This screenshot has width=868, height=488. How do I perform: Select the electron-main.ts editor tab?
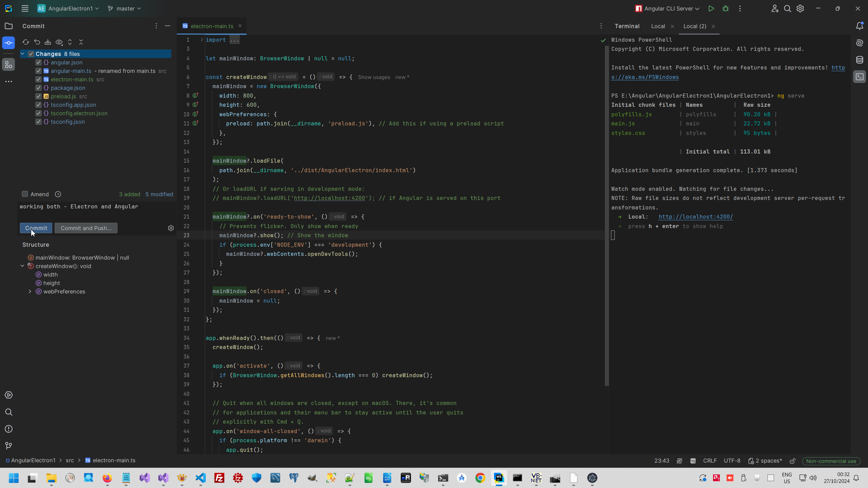212,26
